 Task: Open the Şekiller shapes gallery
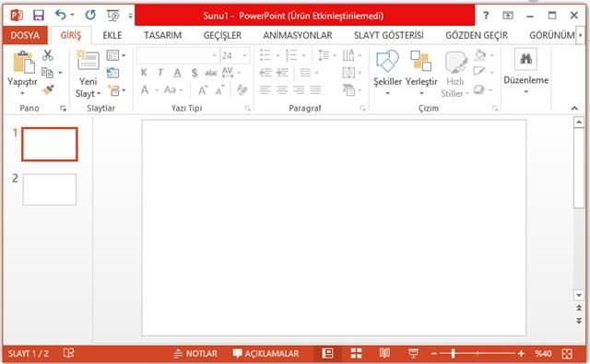coord(387,72)
